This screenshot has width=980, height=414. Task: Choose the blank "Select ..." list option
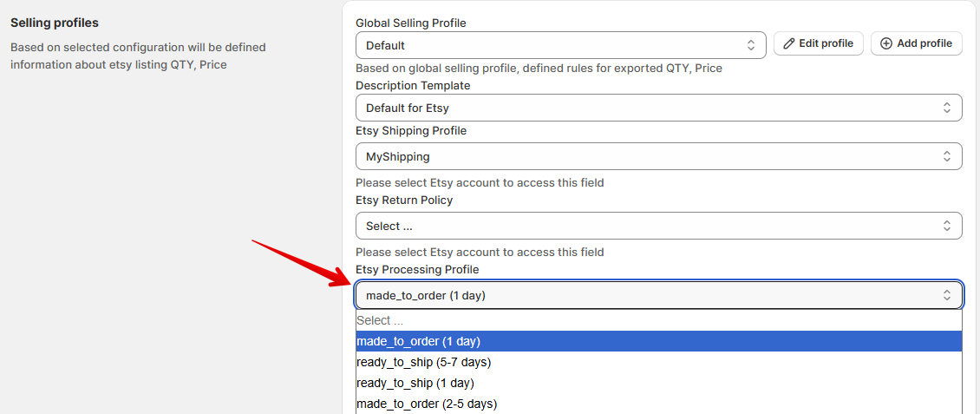pos(380,320)
